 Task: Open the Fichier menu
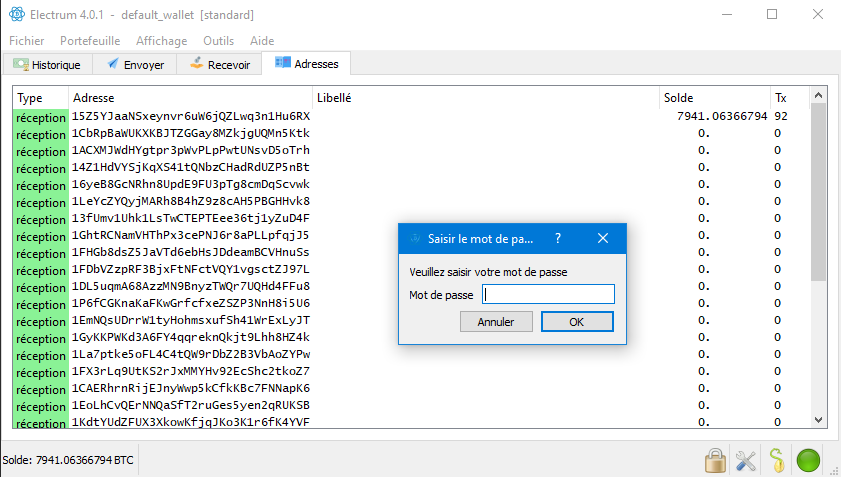26,41
